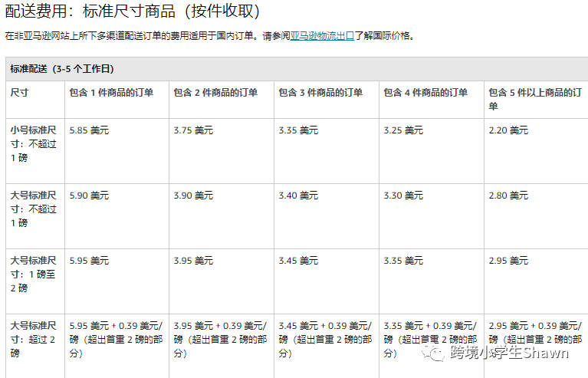Open the 亚马逊物流出口 link

click(322, 36)
